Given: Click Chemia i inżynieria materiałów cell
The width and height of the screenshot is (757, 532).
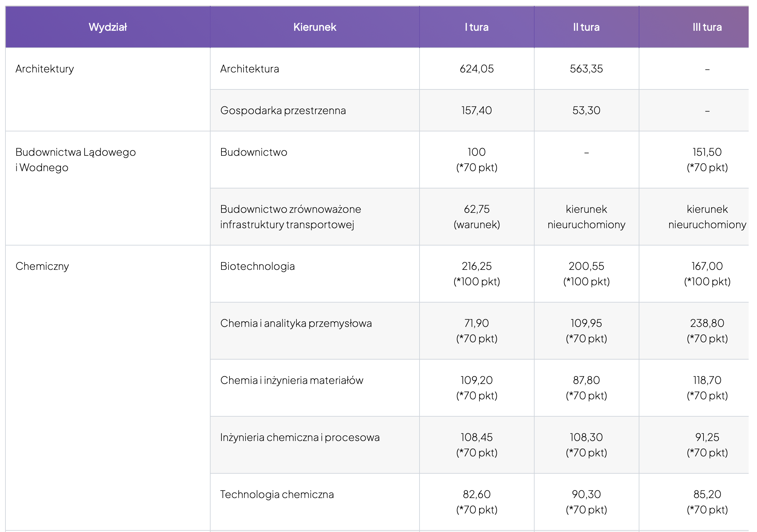Looking at the screenshot, I should pos(291,380).
